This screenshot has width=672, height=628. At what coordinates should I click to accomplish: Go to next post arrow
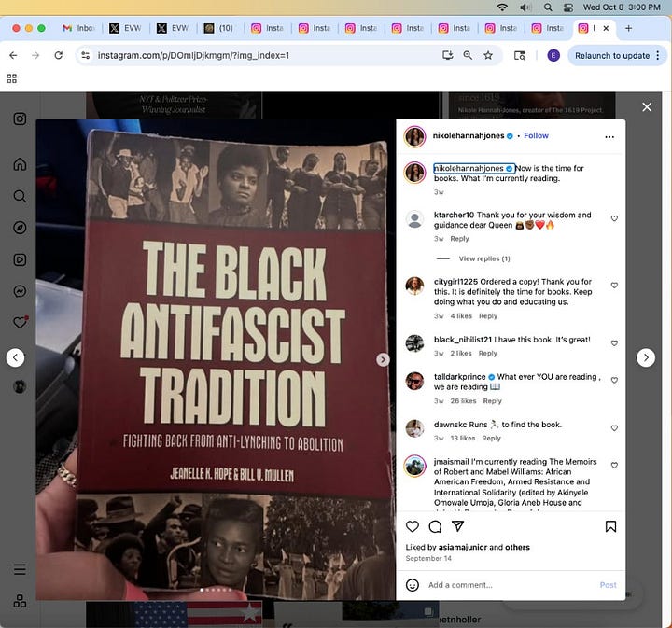646,357
